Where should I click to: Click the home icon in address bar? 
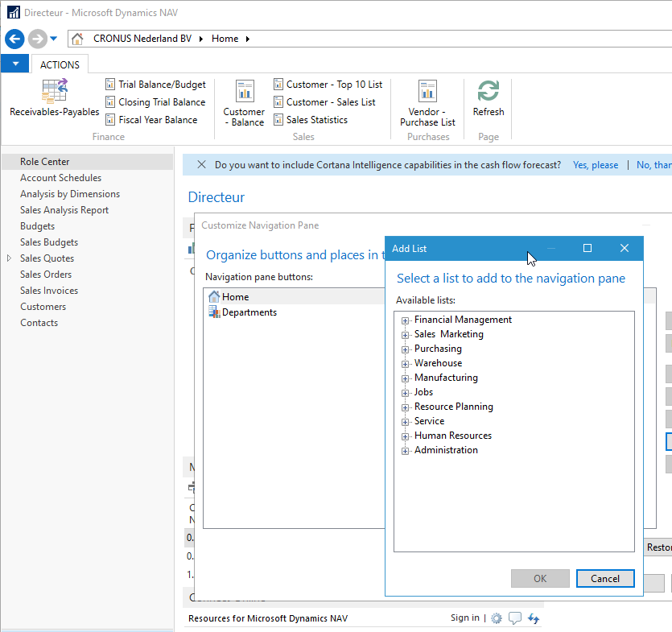coord(77,39)
